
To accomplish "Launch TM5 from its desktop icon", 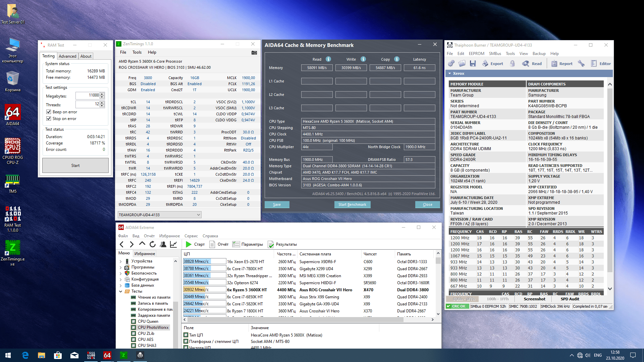I will point(13,184).
